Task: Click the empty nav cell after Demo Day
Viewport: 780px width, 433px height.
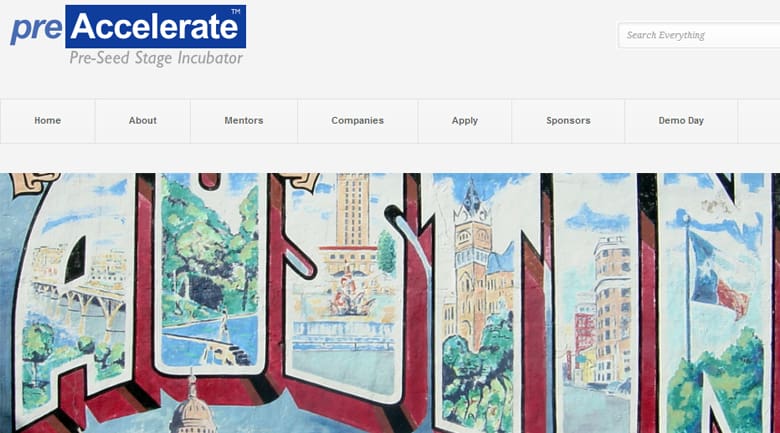Action: (x=759, y=121)
